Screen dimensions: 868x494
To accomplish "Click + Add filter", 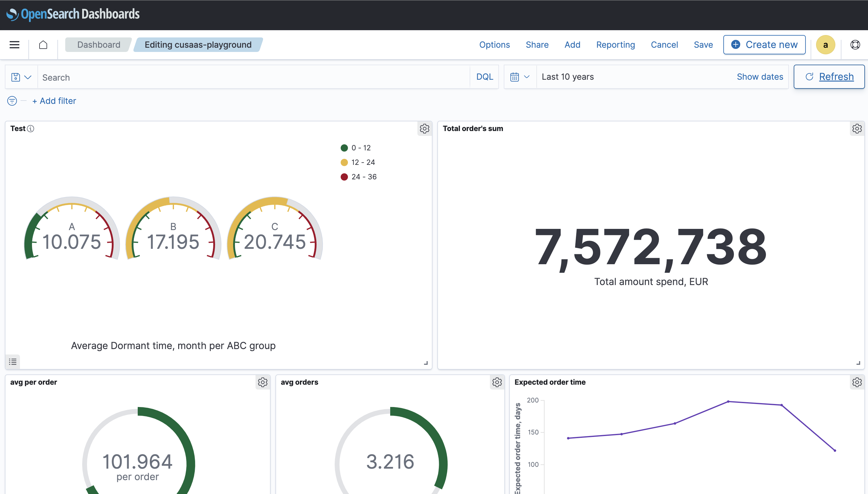I will (x=54, y=101).
